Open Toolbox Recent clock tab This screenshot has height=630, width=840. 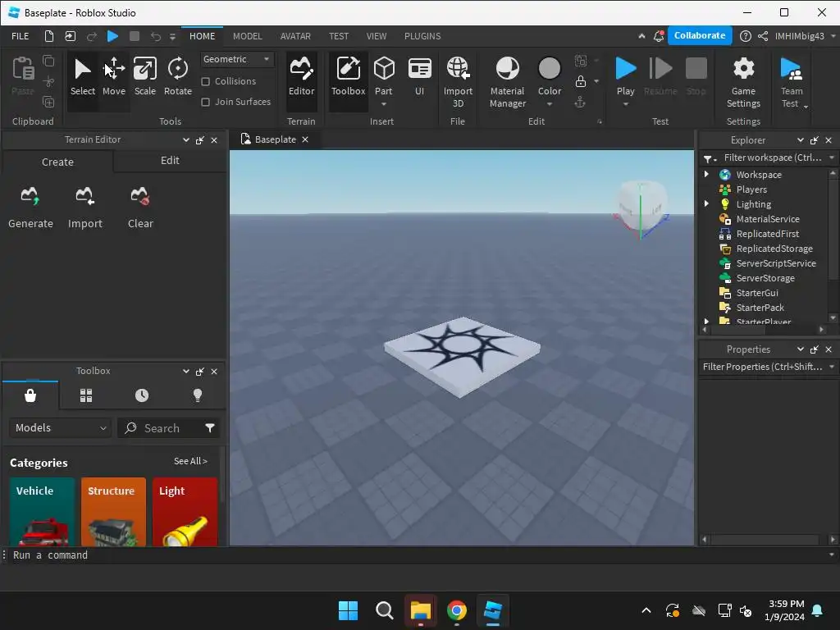pos(141,395)
